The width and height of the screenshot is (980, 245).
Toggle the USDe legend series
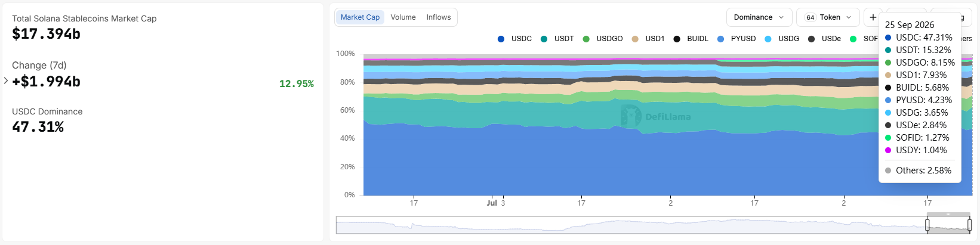[824, 39]
